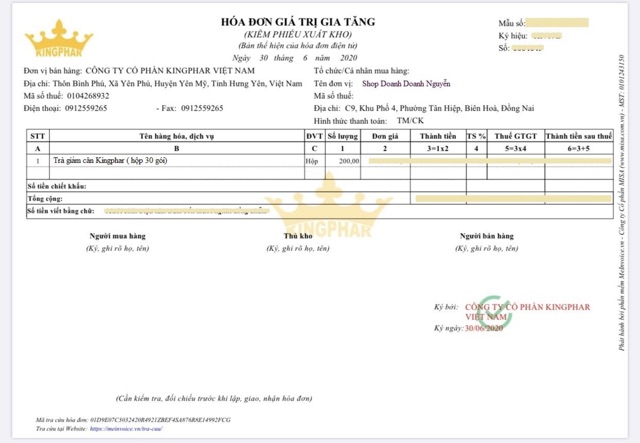Click the formula cell '6=3+5'

click(578, 149)
